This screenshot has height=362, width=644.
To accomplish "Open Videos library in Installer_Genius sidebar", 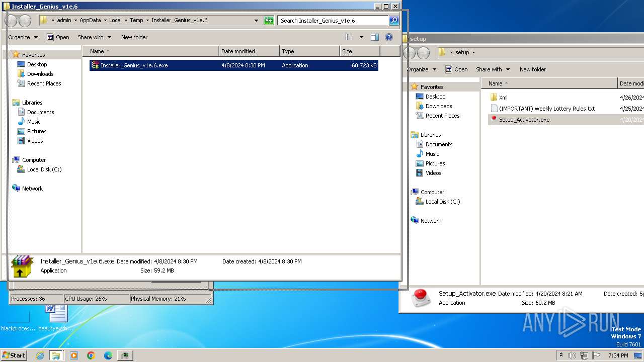I will click(x=35, y=141).
